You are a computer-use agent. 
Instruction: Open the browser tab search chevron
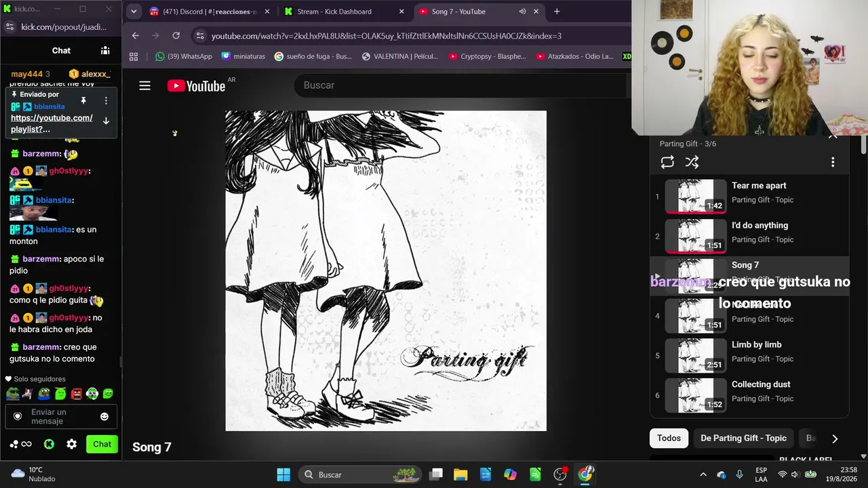point(134,12)
